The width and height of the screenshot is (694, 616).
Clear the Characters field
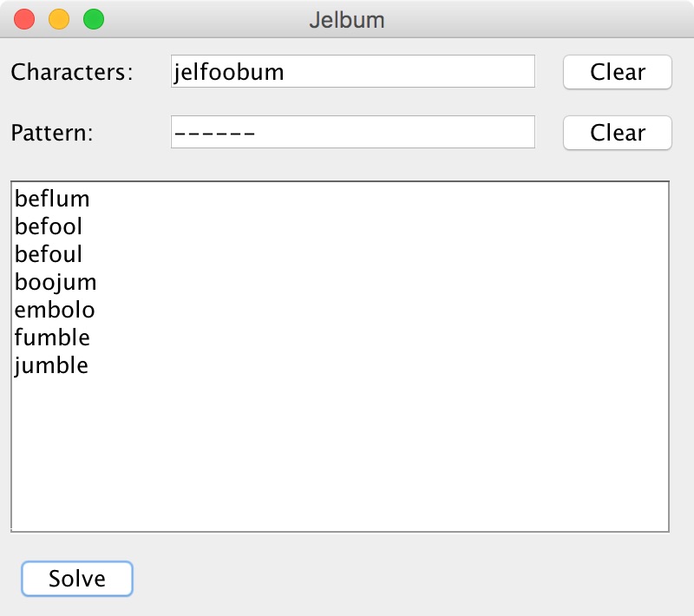click(617, 72)
